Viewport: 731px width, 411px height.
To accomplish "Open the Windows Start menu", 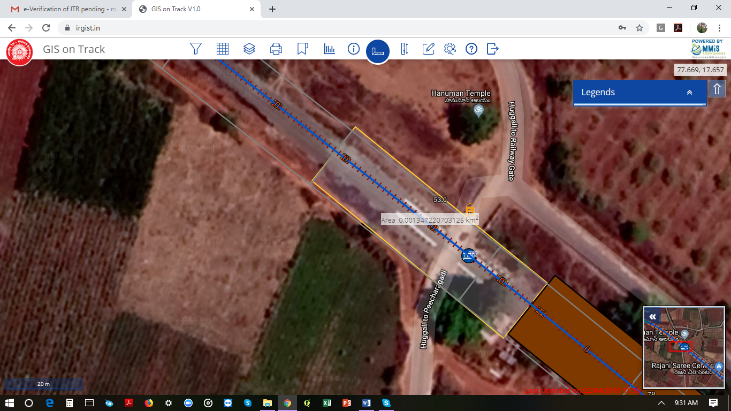I will (9, 403).
